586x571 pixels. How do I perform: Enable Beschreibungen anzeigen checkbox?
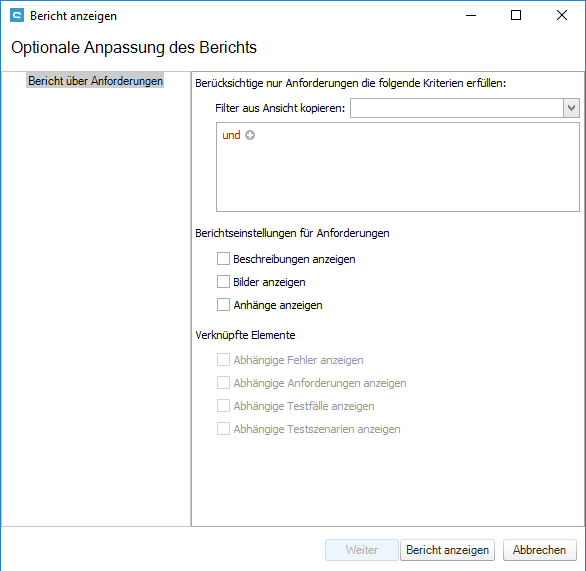coord(223,259)
